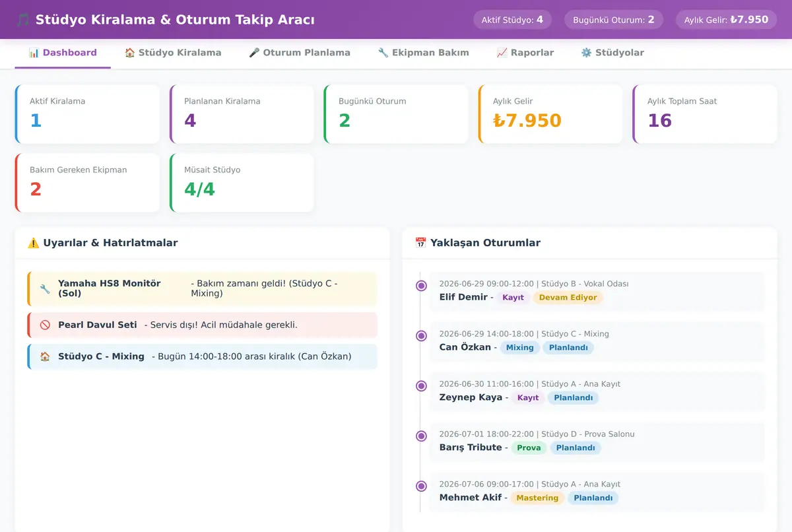The image size is (792, 532).
Task: Click the Aktif Stüdyo badge in header
Action: (x=512, y=20)
